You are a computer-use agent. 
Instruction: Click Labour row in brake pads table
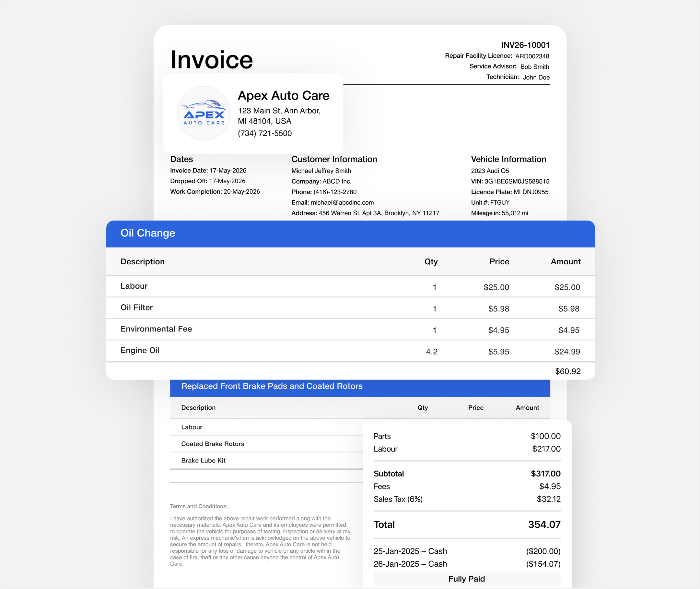click(x=266, y=427)
